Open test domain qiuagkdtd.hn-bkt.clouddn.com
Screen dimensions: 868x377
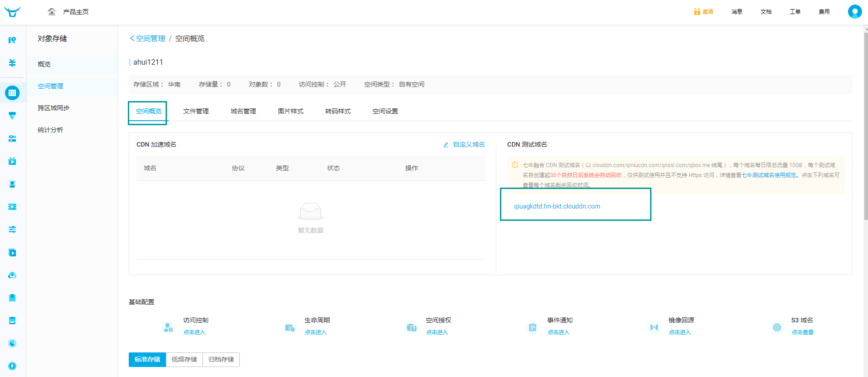point(557,206)
